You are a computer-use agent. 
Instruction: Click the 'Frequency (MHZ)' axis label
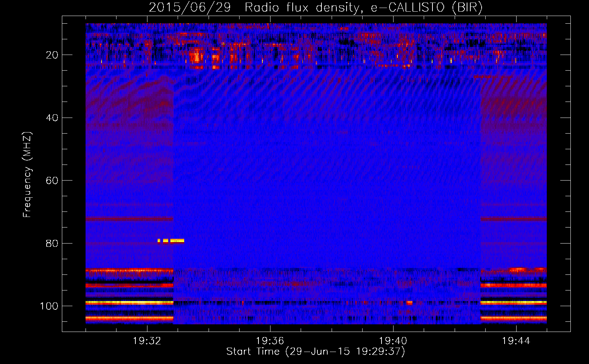(27, 175)
